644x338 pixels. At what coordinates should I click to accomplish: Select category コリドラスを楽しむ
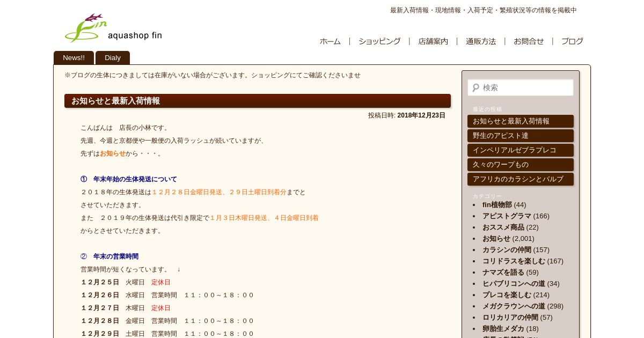coord(514,261)
